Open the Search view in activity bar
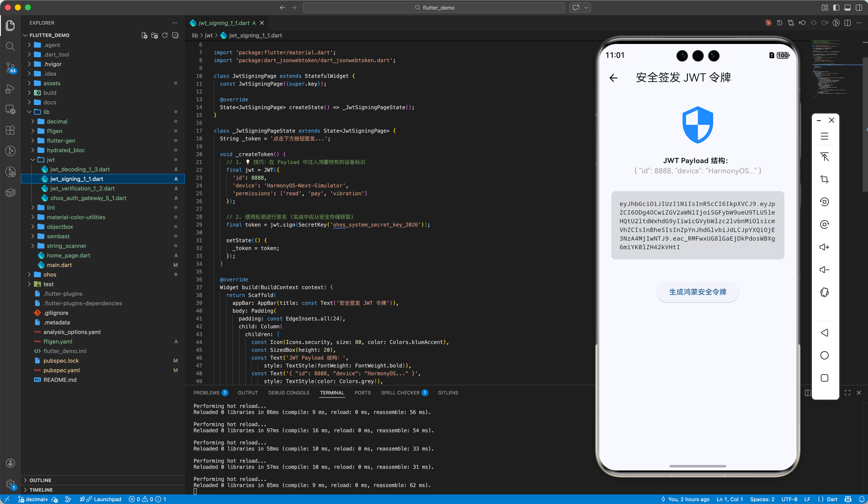The height and width of the screenshot is (504, 868). (10, 46)
